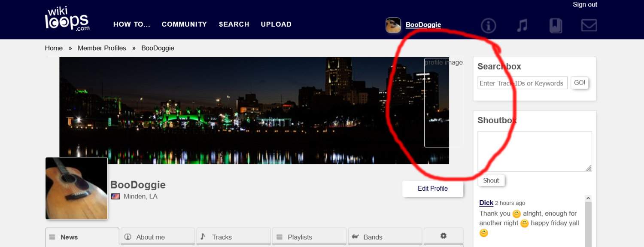Click the guitar profile picture
This screenshot has height=247, width=644.
tap(76, 188)
